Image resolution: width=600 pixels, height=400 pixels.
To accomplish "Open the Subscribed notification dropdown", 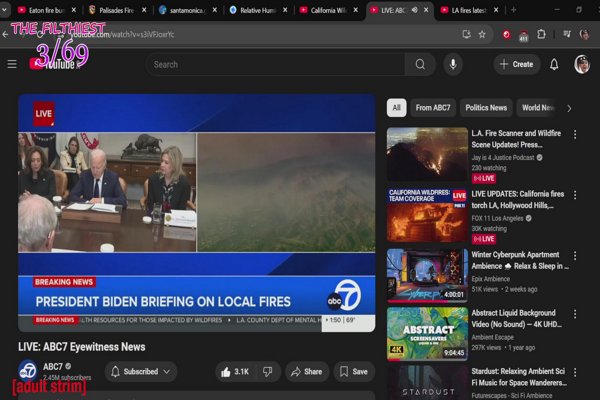I will click(x=140, y=372).
